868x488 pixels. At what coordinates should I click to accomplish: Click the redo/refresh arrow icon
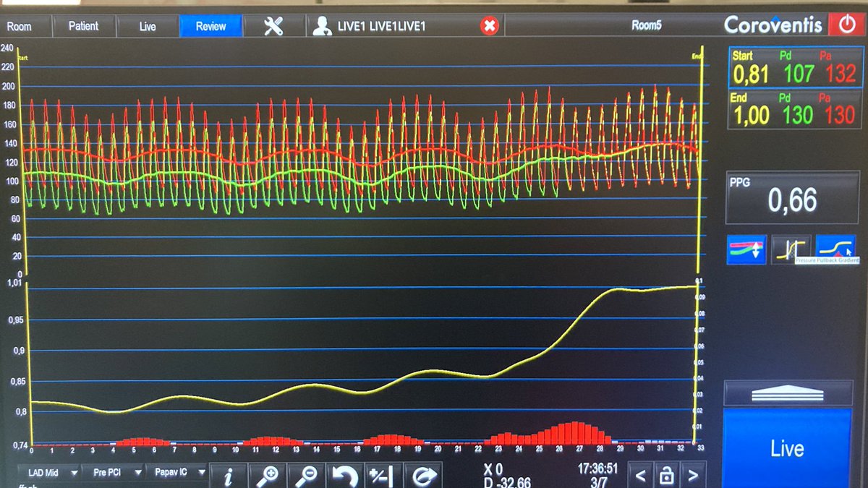point(423,476)
